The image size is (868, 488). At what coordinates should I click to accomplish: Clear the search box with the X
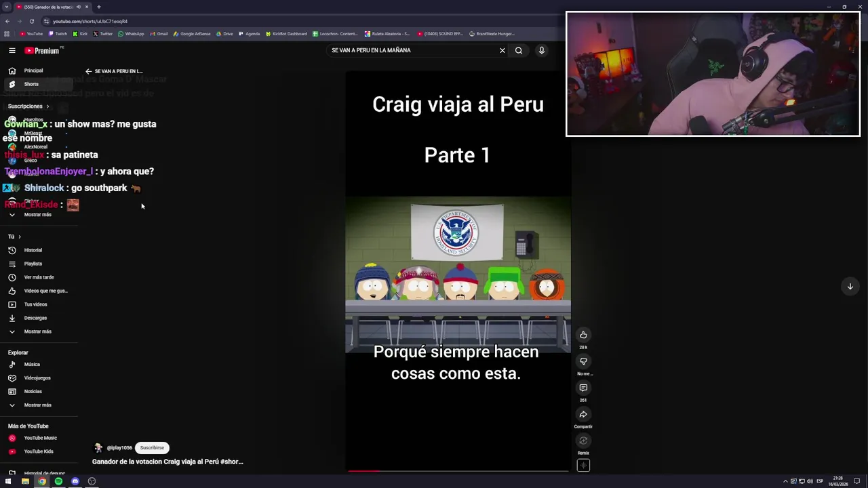[502, 50]
